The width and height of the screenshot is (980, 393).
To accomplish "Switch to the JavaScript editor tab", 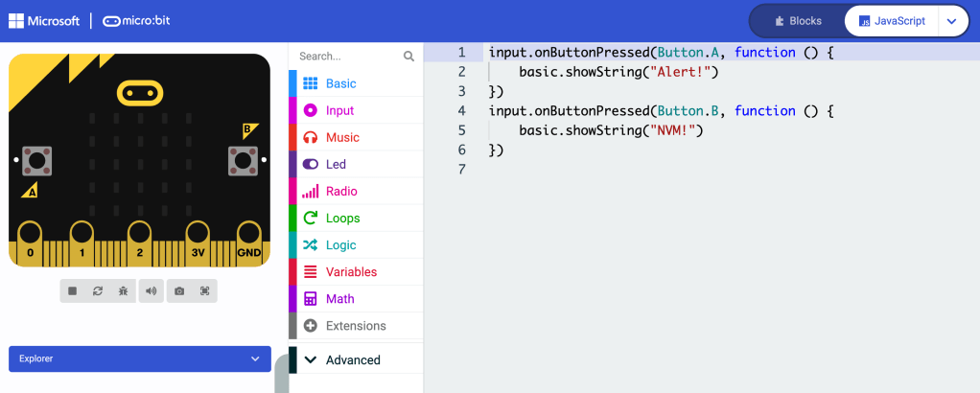I will point(892,21).
